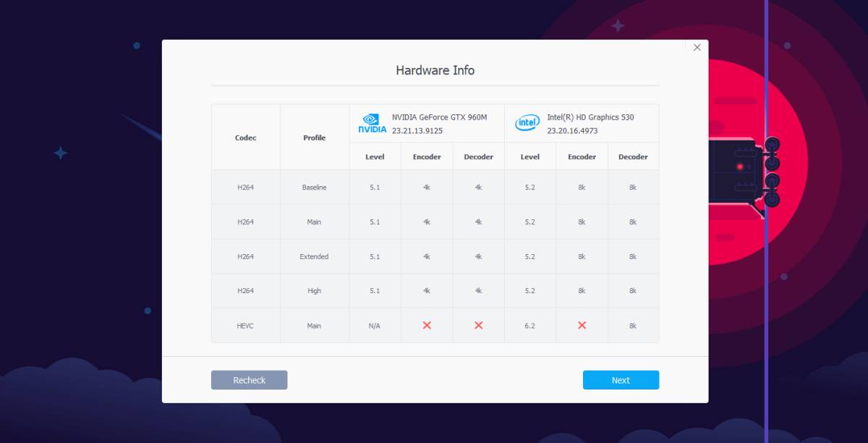Click the Recheck button
Screen dimensions: 868x443
pos(250,380)
